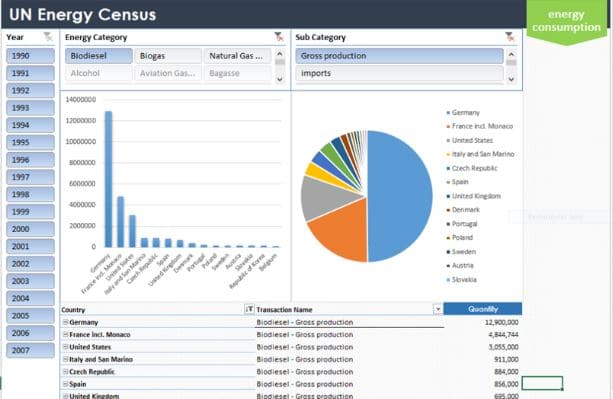Select Natural Gas energy category
613x399 pixels.
pos(237,55)
